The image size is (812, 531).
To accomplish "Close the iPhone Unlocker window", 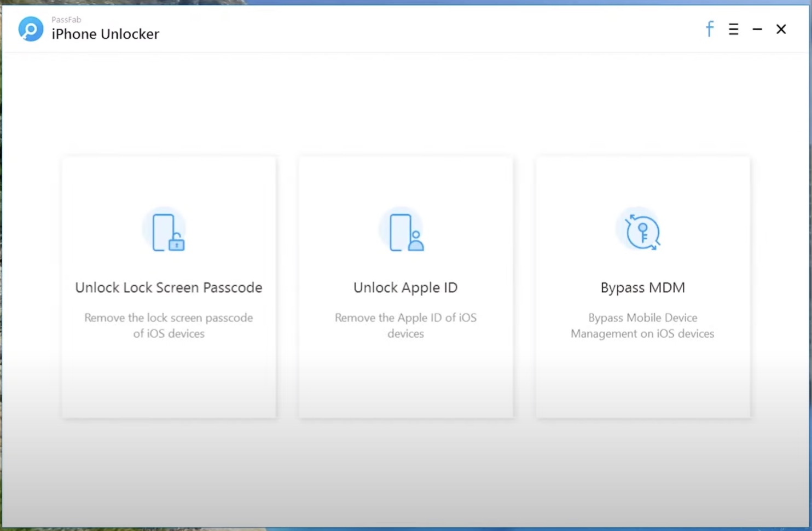I will tap(781, 29).
